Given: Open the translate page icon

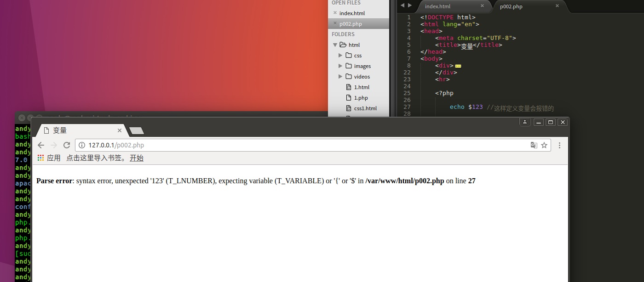Looking at the screenshot, I should coord(534,145).
